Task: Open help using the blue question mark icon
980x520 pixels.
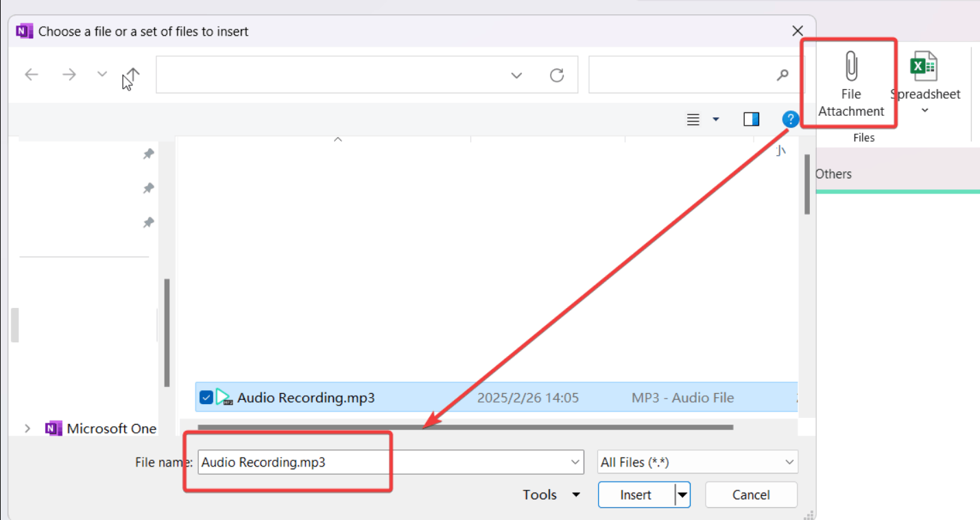Action: (790, 119)
